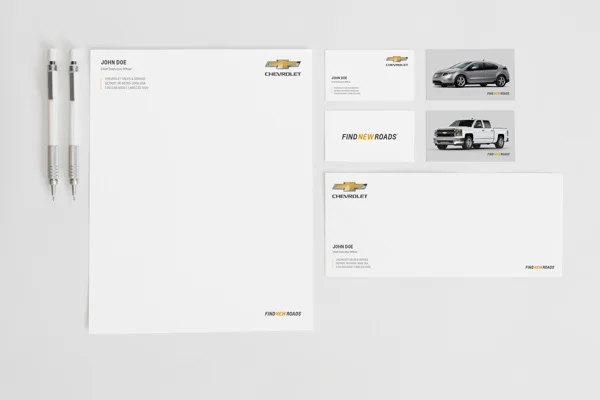Click the large "FIND NEW ROADS" card slogan
600x400 pixels.
[x=369, y=137]
